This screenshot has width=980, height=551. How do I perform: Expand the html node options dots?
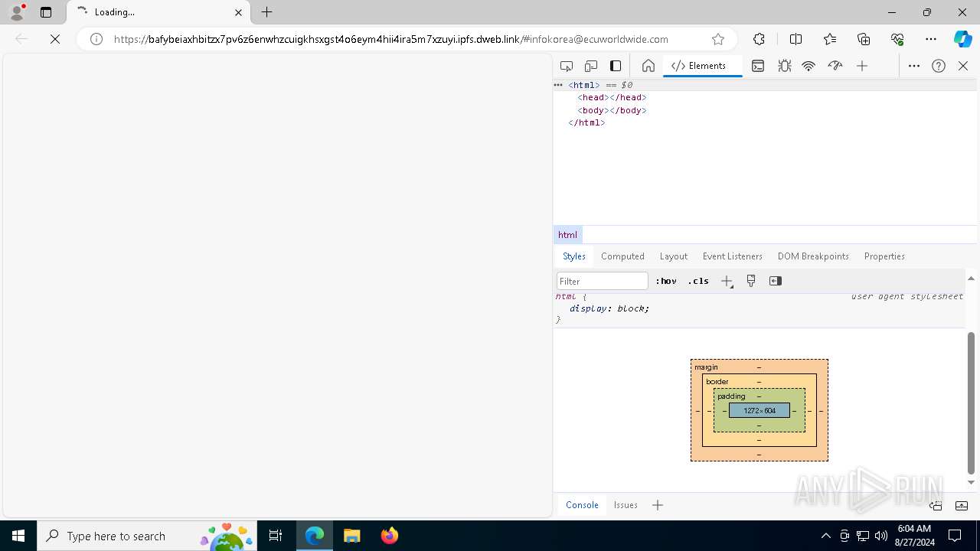point(558,85)
